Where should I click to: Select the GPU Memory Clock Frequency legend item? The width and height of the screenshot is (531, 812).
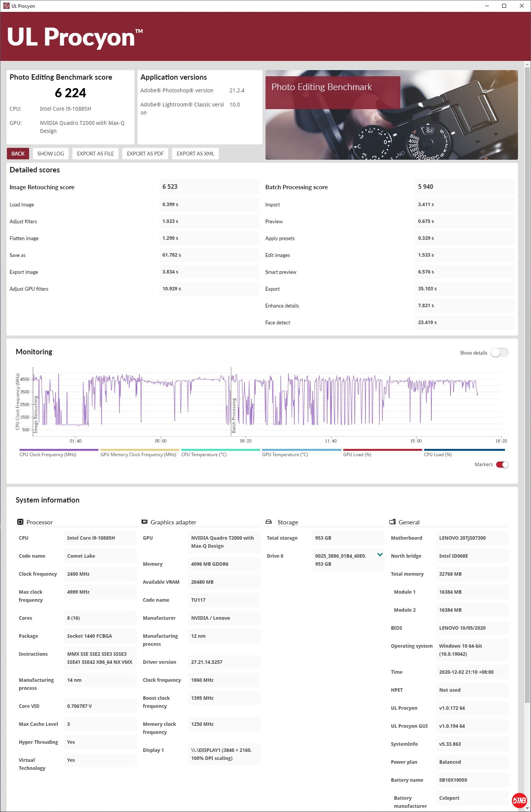pyautogui.click(x=140, y=453)
